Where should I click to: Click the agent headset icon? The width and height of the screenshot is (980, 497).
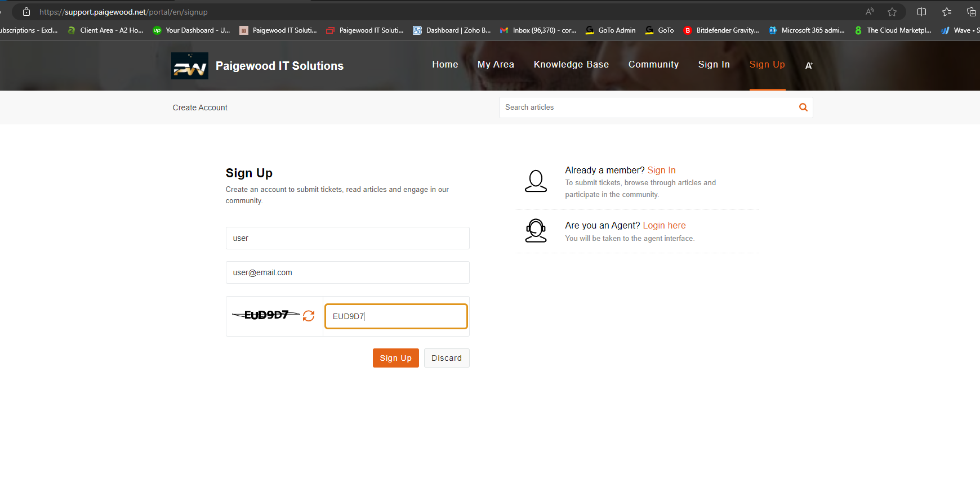point(536,231)
